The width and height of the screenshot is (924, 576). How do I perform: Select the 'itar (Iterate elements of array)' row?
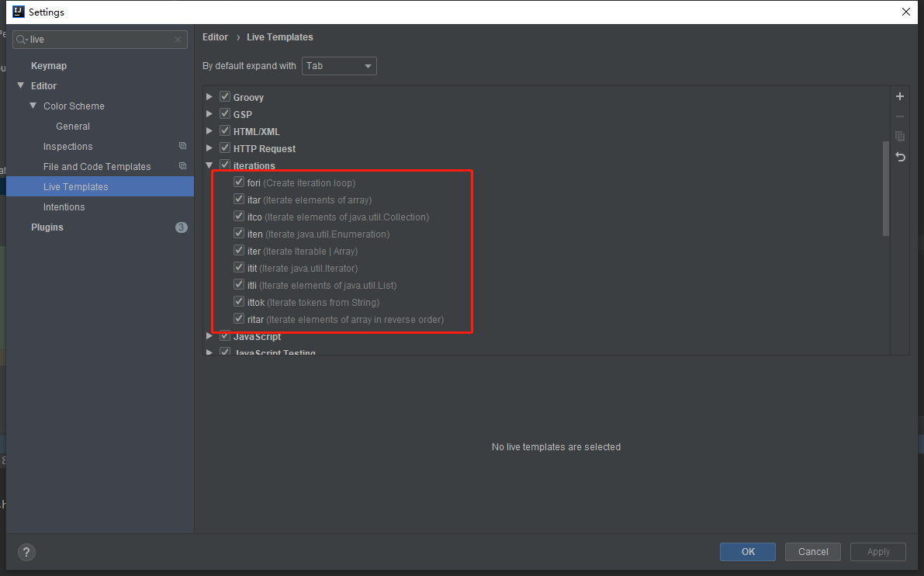(x=310, y=200)
